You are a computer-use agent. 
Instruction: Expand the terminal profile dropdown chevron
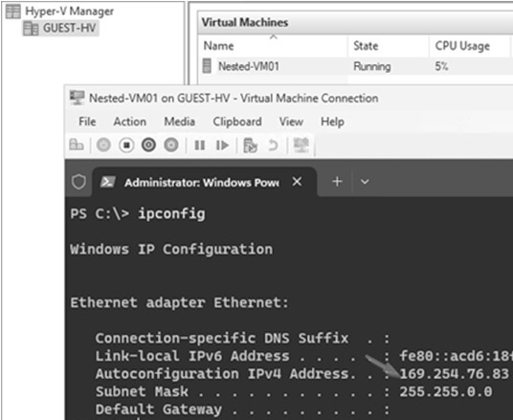365,181
